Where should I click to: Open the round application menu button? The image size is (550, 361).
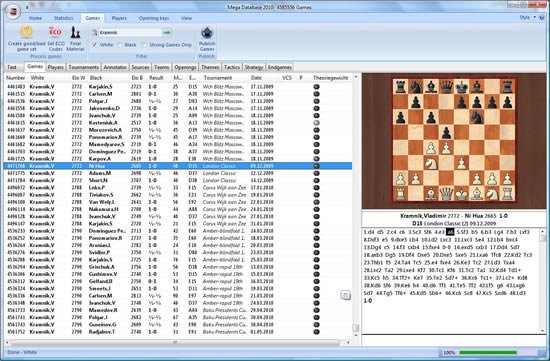[13, 12]
